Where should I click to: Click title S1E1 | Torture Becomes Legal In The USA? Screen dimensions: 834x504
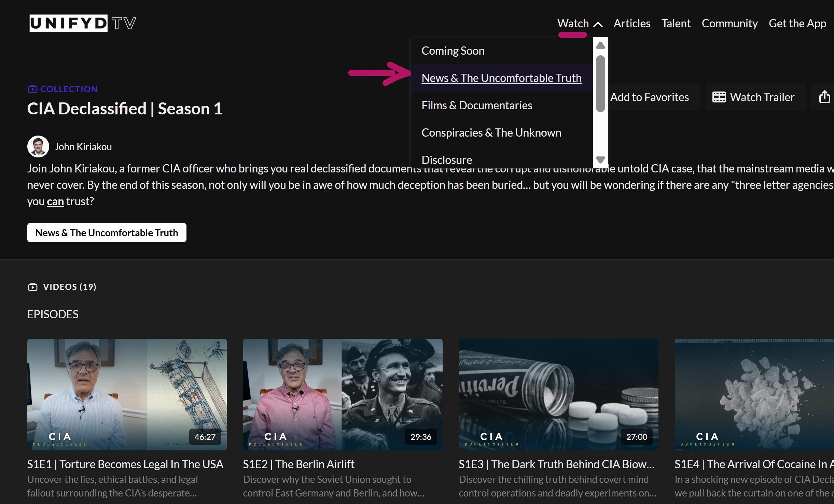point(125,464)
